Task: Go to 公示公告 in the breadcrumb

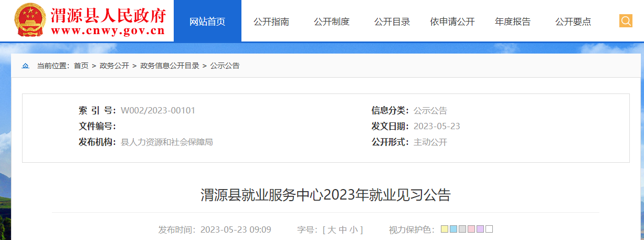Action: click(225, 66)
